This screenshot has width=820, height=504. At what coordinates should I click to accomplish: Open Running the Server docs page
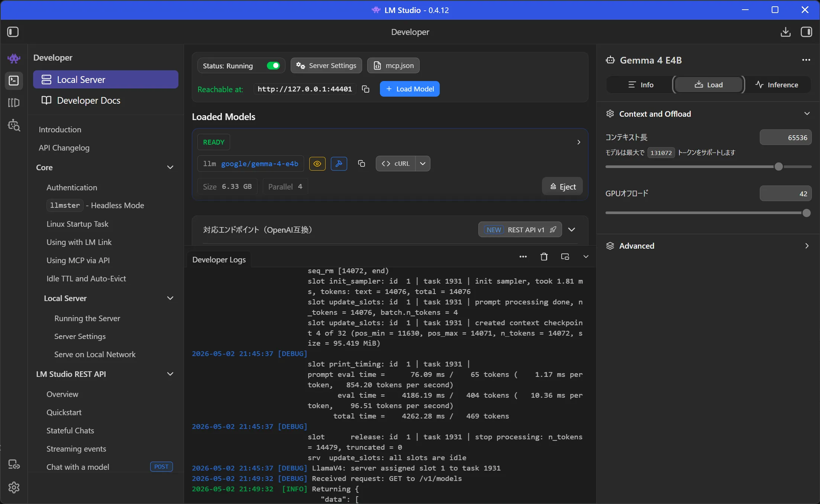point(87,318)
